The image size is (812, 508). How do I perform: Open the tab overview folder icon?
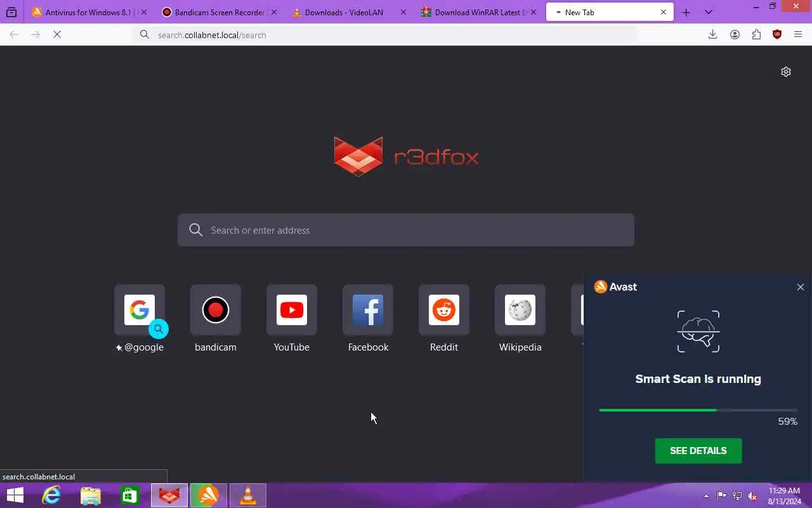(x=11, y=12)
